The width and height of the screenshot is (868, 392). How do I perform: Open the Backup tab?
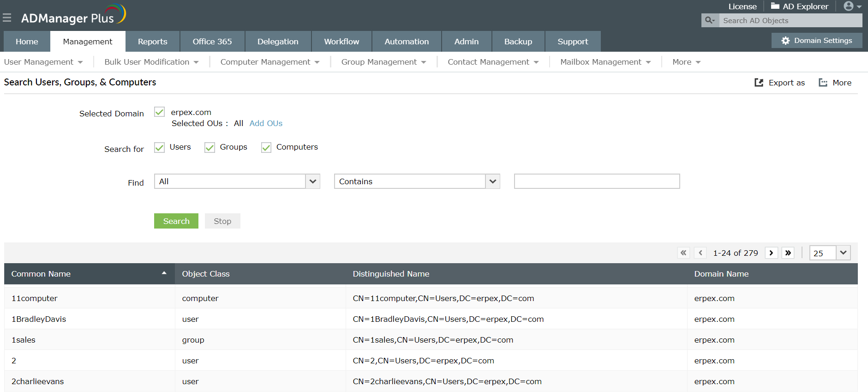[518, 42]
